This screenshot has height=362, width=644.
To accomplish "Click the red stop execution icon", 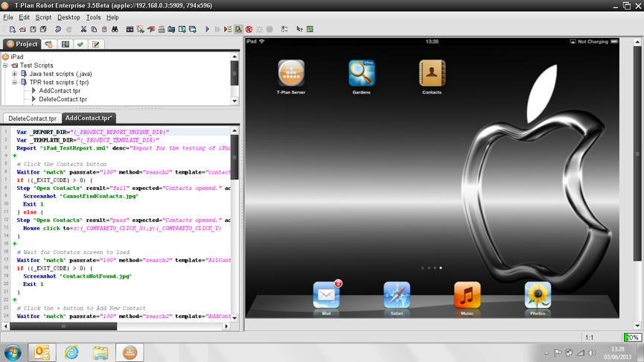I will (249, 29).
